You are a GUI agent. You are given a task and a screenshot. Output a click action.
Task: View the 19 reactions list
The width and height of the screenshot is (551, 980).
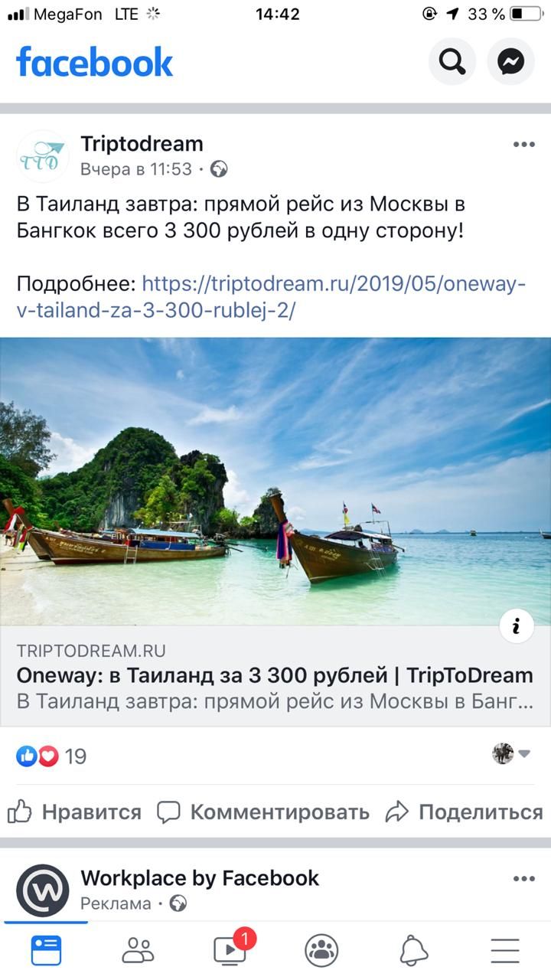coord(52,756)
